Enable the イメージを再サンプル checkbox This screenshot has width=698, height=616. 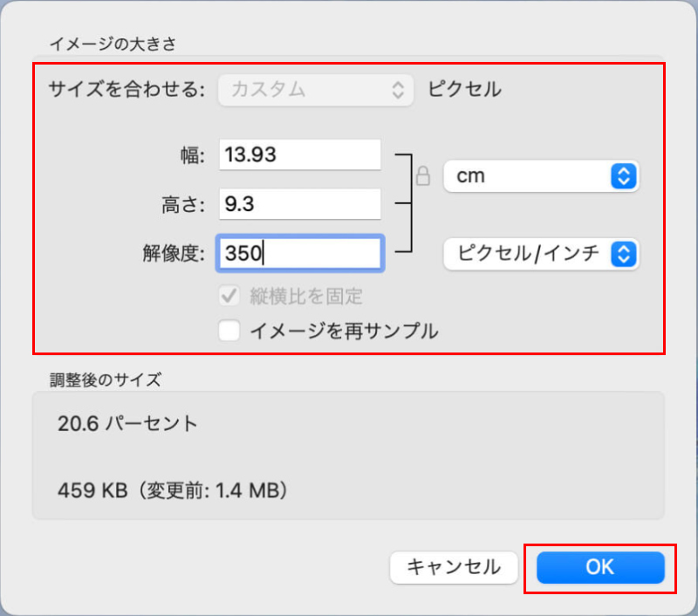(x=230, y=331)
